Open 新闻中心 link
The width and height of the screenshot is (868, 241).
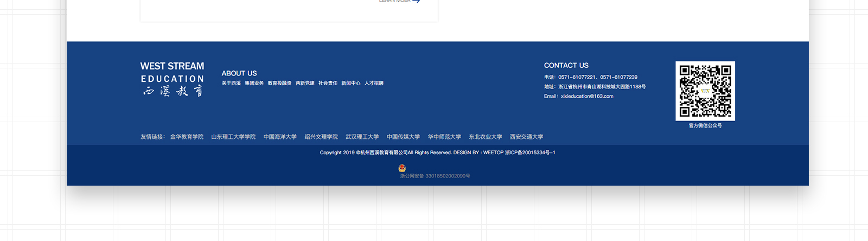[350, 84]
